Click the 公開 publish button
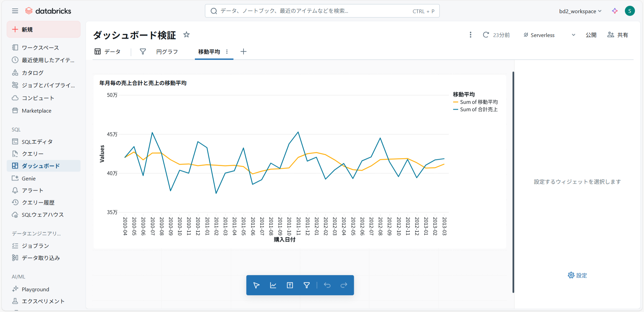The image size is (644, 312). (x=591, y=35)
